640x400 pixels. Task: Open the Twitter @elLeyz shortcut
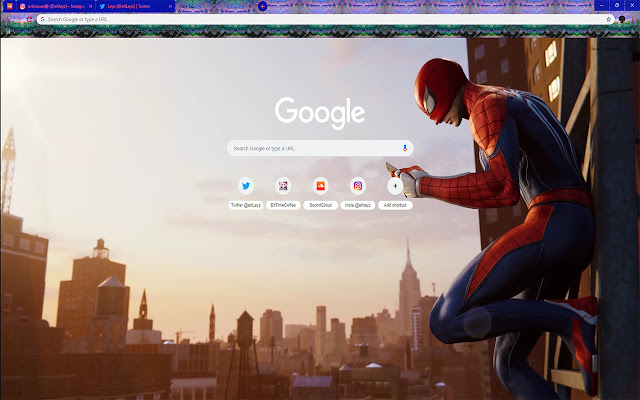coord(246,193)
